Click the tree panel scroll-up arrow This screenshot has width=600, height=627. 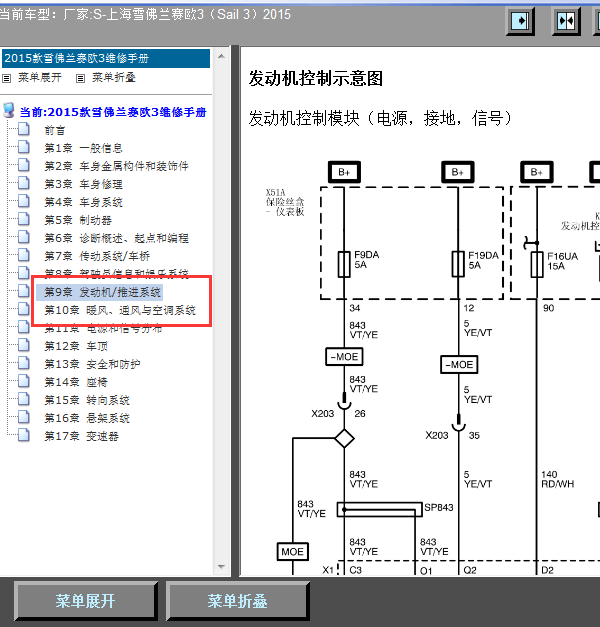coord(221,56)
